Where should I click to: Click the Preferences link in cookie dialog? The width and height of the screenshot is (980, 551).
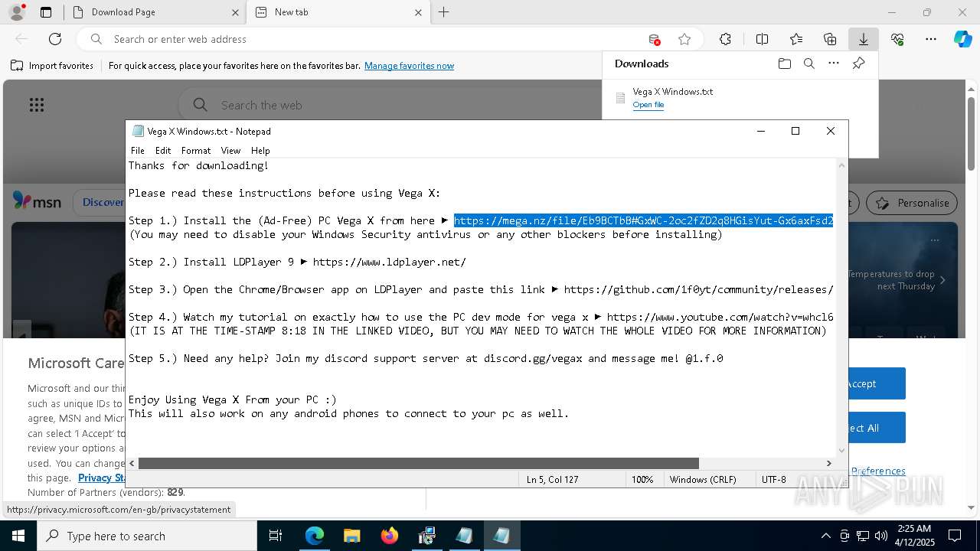878,471
